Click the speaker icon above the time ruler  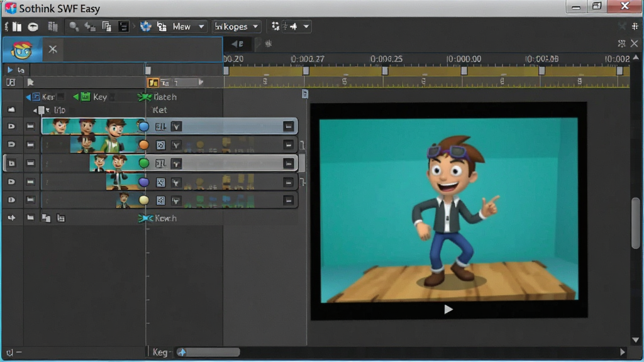pyautogui.click(x=237, y=43)
